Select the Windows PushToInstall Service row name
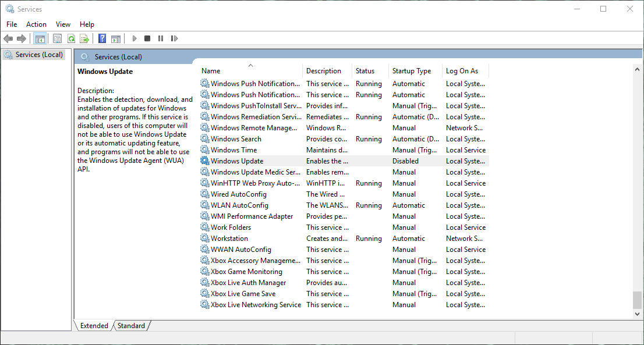The width and height of the screenshot is (644, 345). pos(256,105)
